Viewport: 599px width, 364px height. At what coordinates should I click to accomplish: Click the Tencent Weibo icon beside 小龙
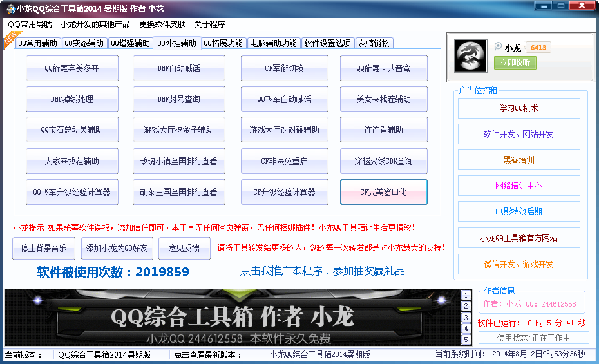coord(498,46)
